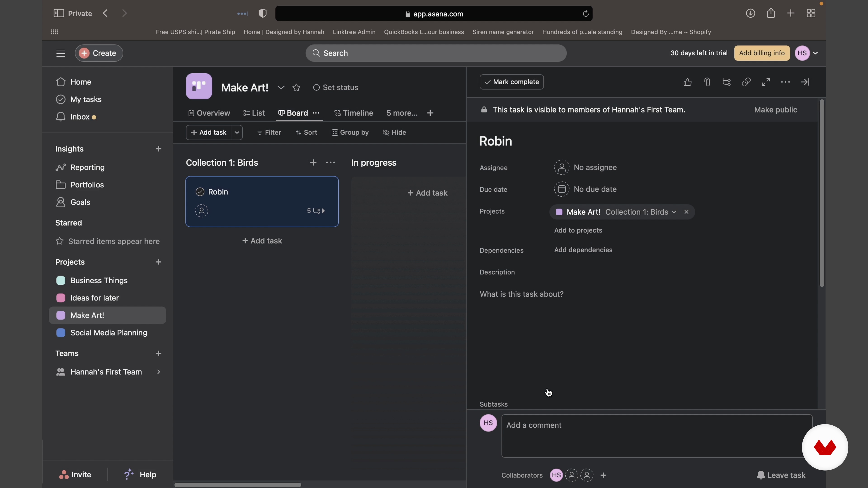
Task: Switch to the List tab
Action: 254,113
